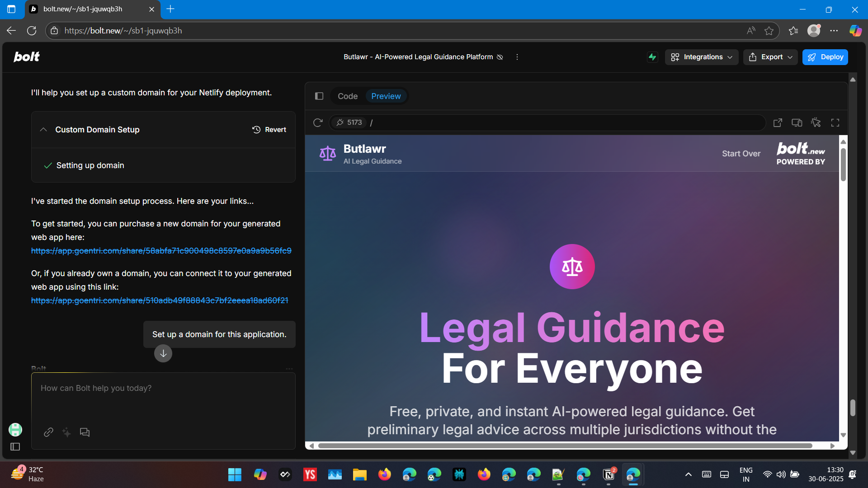Enter fullscreen preview mode
This screenshot has width=868, height=488.
tap(835, 122)
